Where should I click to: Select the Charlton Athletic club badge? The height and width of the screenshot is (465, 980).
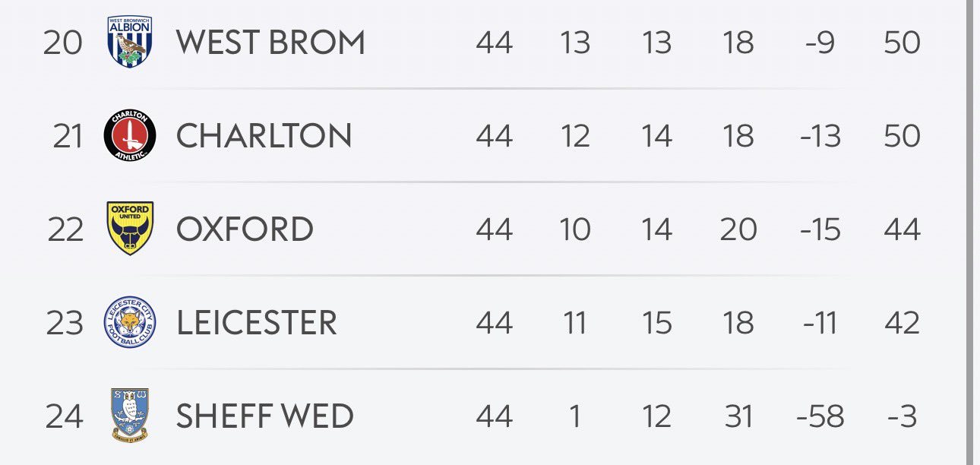(x=129, y=136)
